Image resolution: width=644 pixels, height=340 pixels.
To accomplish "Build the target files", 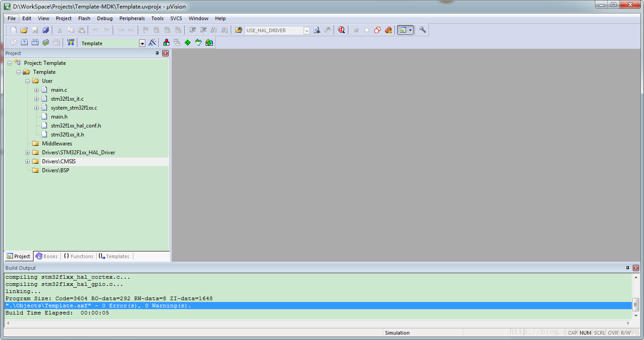I will click(x=24, y=42).
